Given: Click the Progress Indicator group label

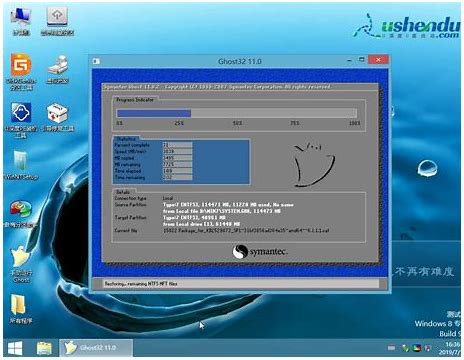Looking at the screenshot, I should coord(135,100).
